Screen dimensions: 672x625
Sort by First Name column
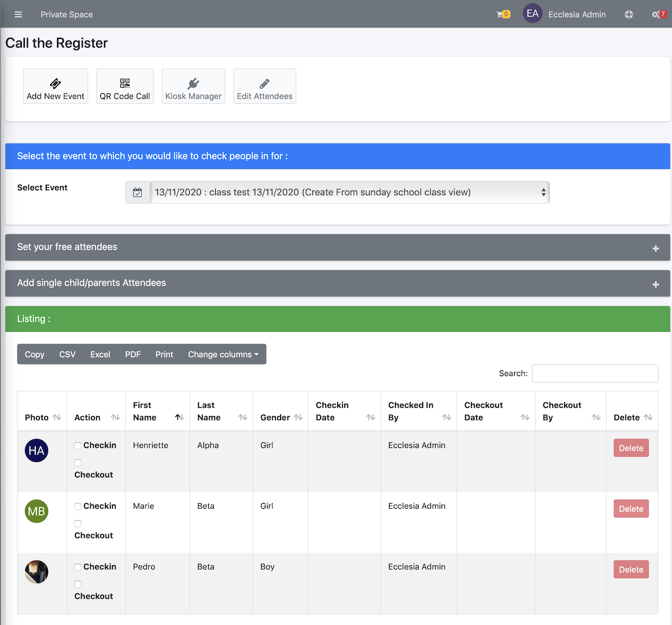click(158, 411)
